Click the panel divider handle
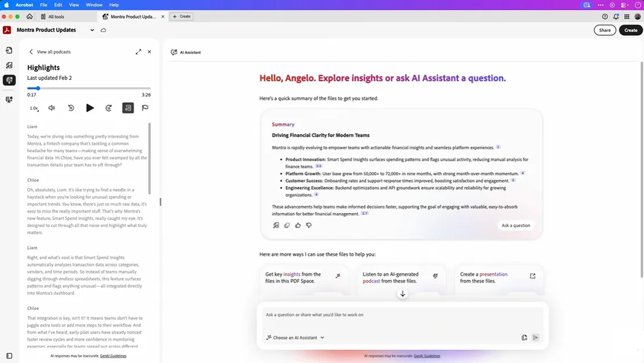This screenshot has width=644, height=363. [x=161, y=202]
